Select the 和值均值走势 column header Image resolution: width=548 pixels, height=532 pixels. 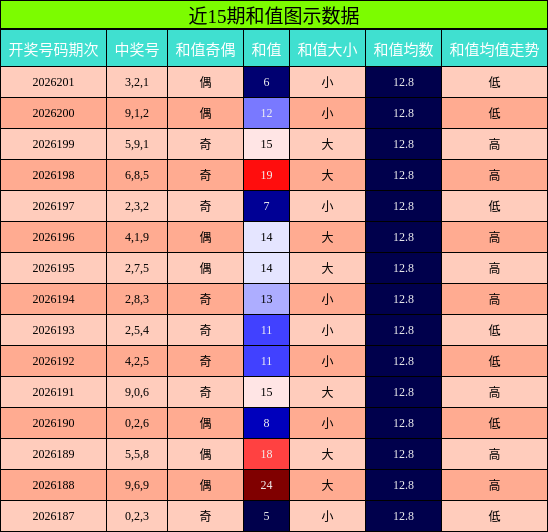point(495,49)
